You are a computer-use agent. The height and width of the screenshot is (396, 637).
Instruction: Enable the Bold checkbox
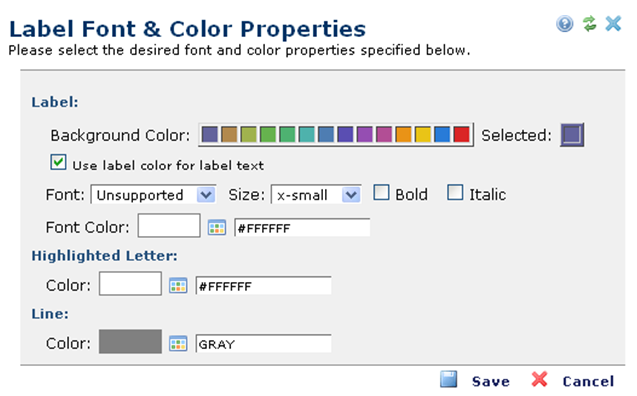[381, 193]
